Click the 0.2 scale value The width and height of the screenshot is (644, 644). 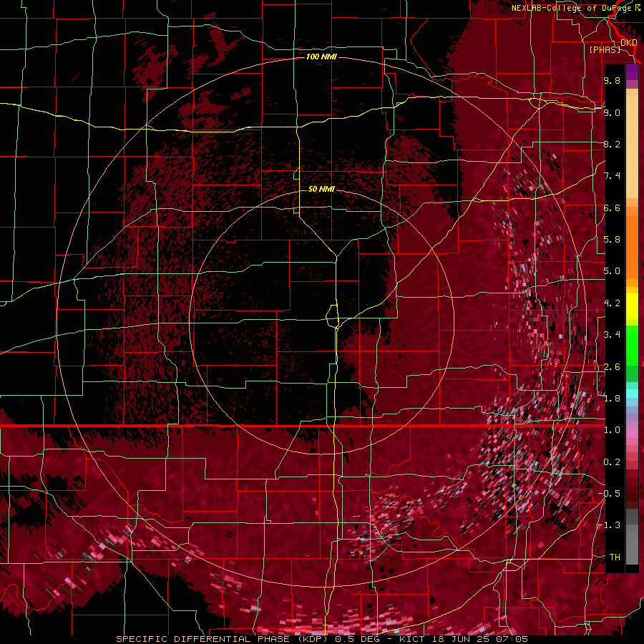[x=612, y=462]
